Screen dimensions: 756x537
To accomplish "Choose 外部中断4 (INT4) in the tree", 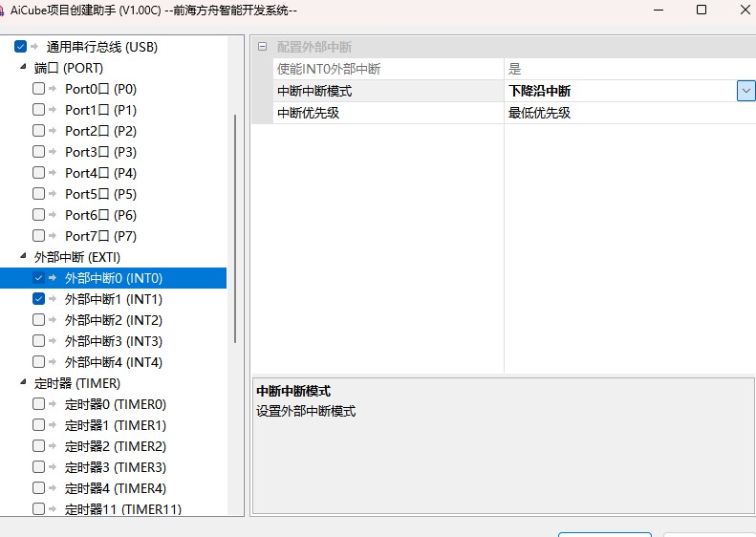I will 114,362.
